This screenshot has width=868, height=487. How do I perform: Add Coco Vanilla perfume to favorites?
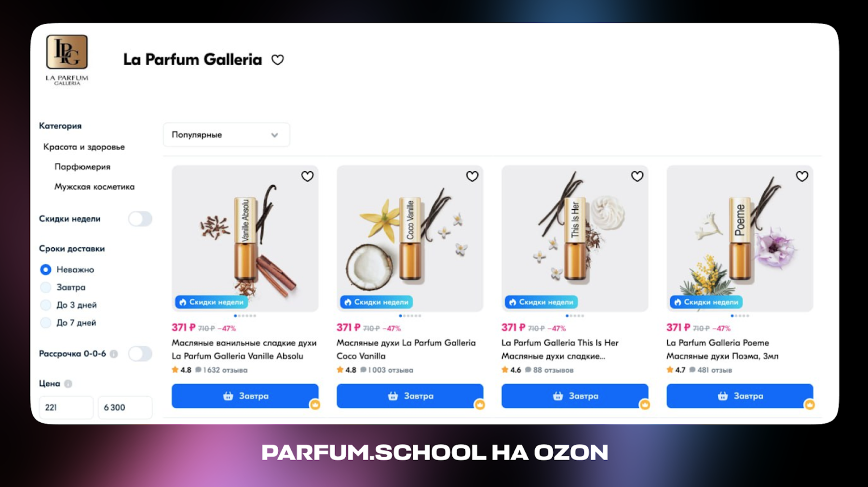tap(472, 176)
